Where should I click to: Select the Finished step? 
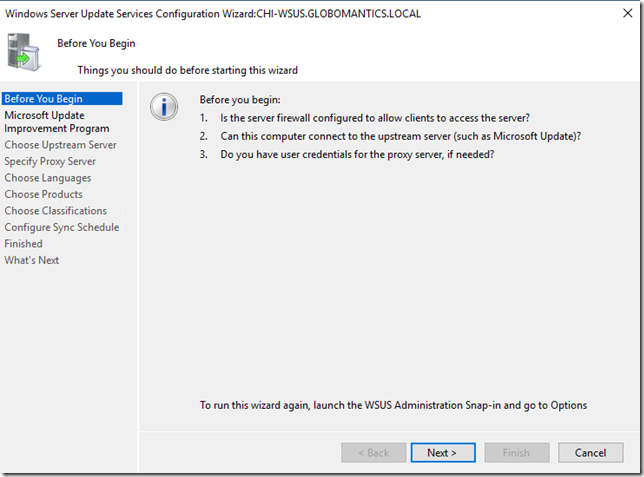click(x=23, y=244)
